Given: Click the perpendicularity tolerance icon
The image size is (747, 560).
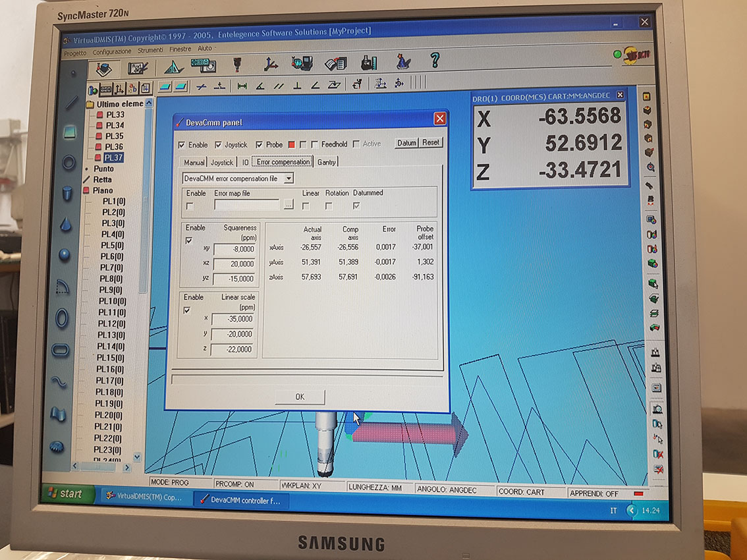Looking at the screenshot, I should tap(297, 86).
